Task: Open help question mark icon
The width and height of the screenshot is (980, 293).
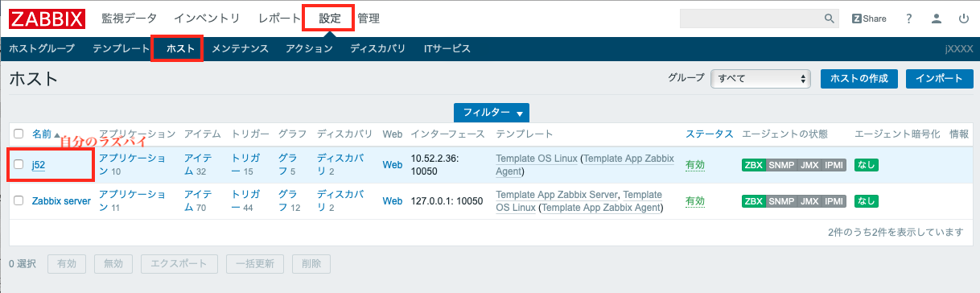Action: pyautogui.click(x=908, y=18)
